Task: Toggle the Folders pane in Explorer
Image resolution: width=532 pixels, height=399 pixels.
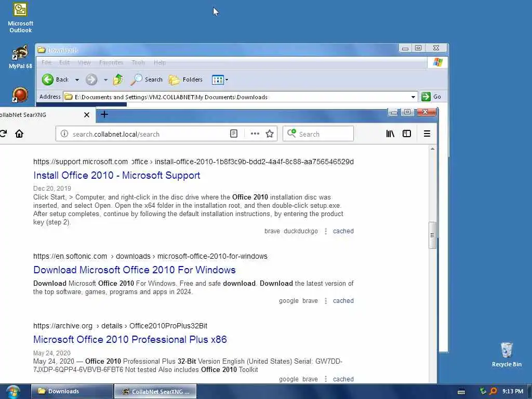Action: tap(186, 79)
